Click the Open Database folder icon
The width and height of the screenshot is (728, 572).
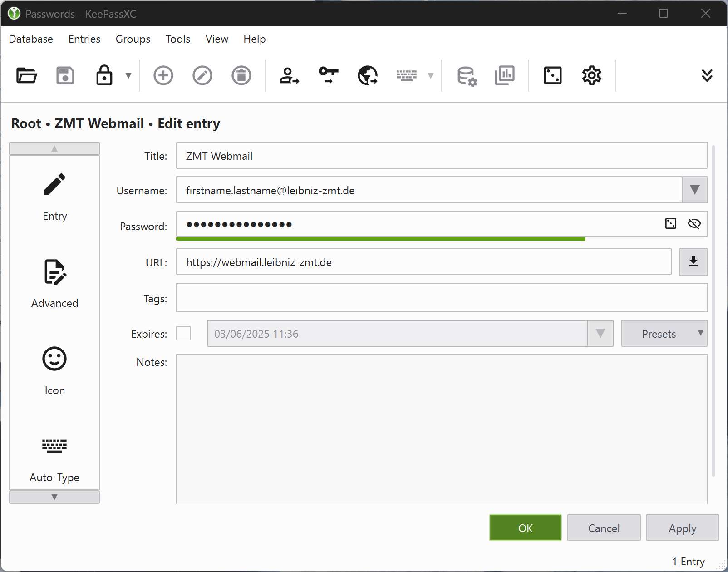[26, 75]
